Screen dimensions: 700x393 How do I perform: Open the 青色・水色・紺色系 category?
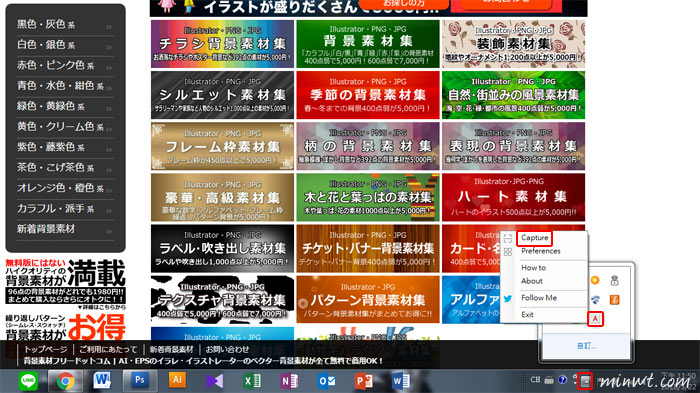[65, 86]
